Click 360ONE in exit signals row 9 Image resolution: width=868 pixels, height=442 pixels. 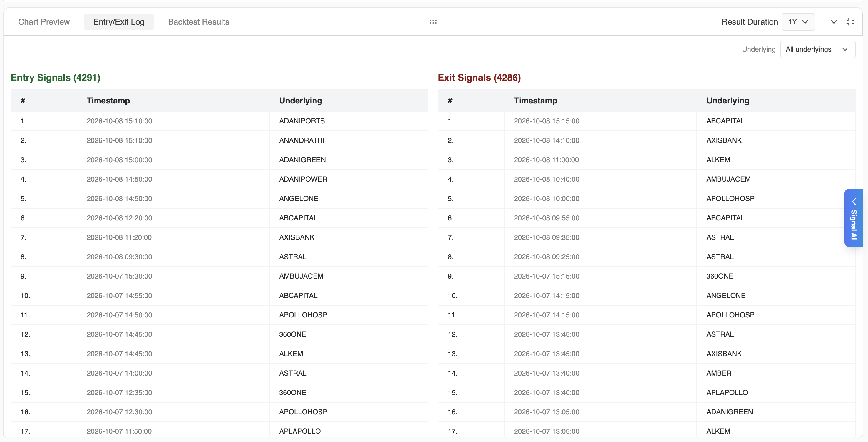(720, 276)
